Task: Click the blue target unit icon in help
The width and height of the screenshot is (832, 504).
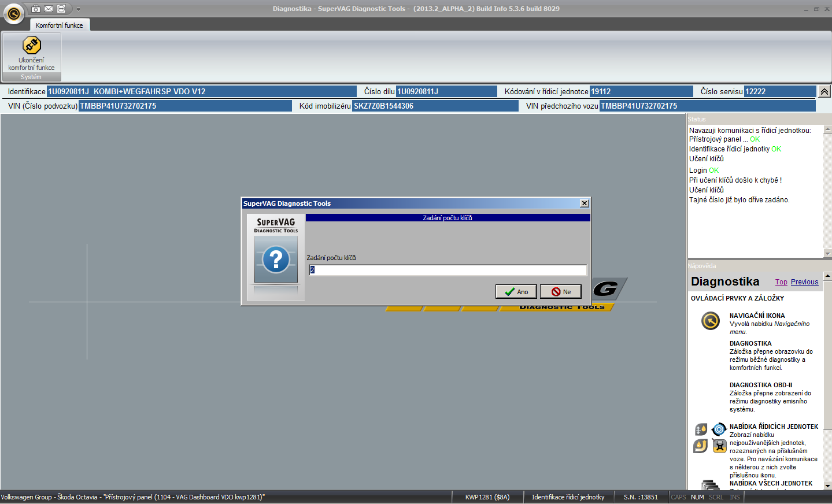Action: [x=719, y=429]
